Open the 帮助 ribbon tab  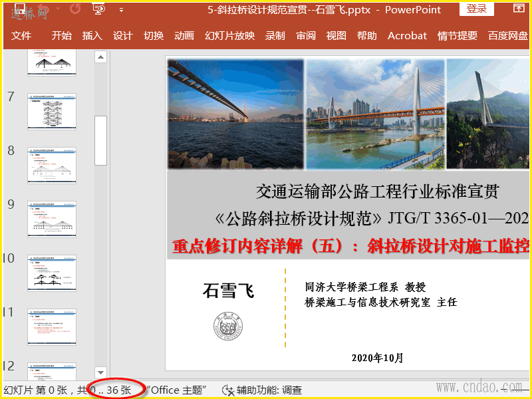click(367, 36)
